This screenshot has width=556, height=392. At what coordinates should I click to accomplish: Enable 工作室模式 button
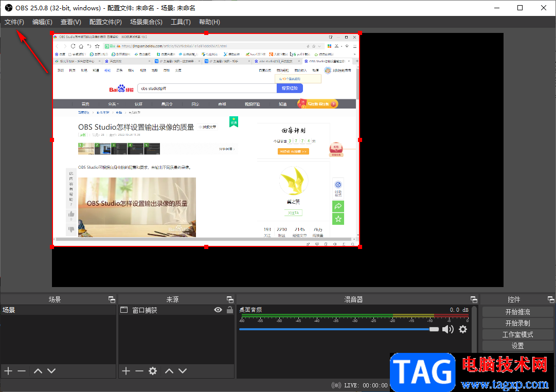517,334
